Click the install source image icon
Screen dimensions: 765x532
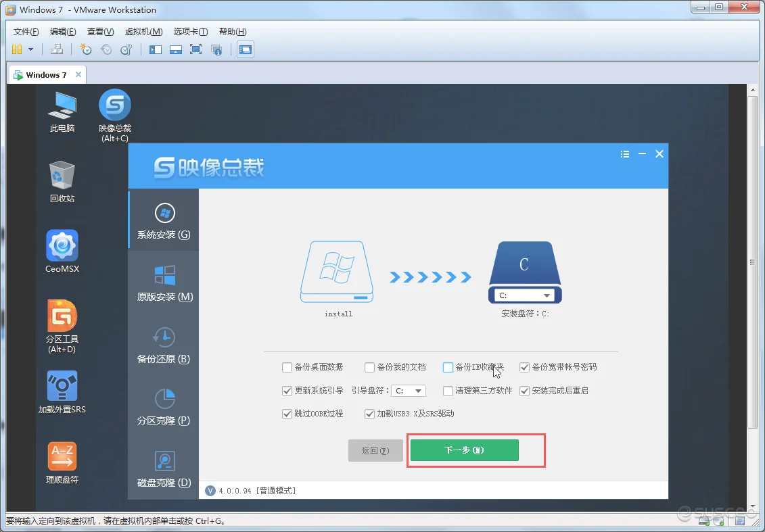coord(337,272)
